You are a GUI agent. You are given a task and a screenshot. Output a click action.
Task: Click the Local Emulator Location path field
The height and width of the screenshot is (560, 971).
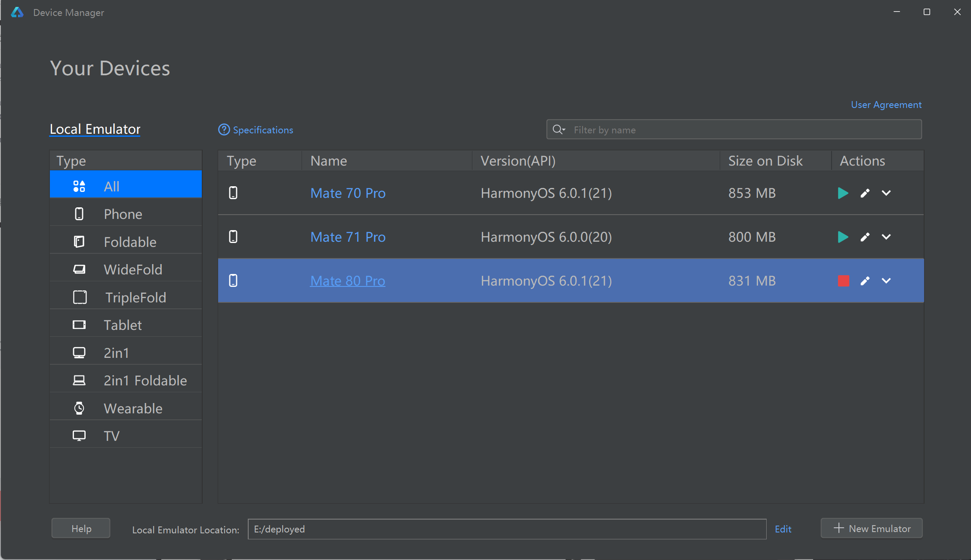point(507,529)
